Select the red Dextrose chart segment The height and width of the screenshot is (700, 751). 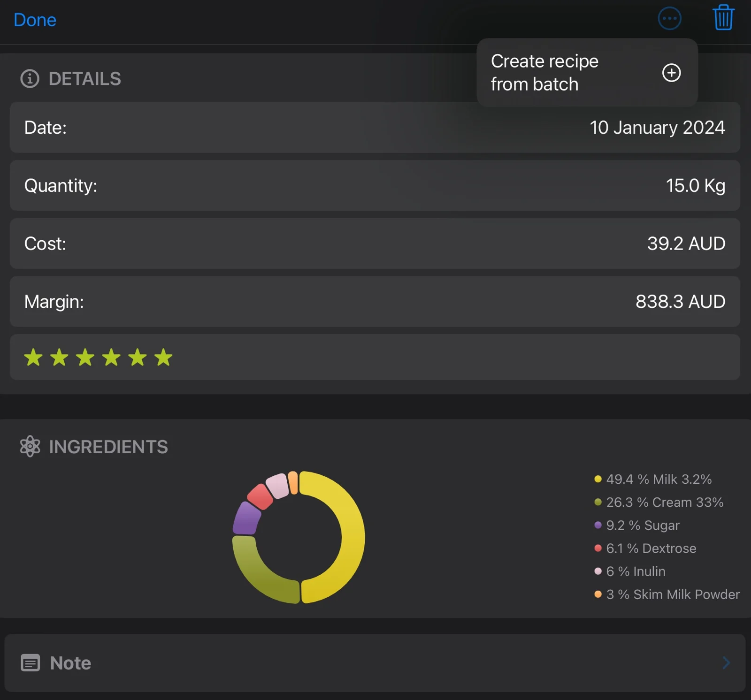click(x=261, y=496)
